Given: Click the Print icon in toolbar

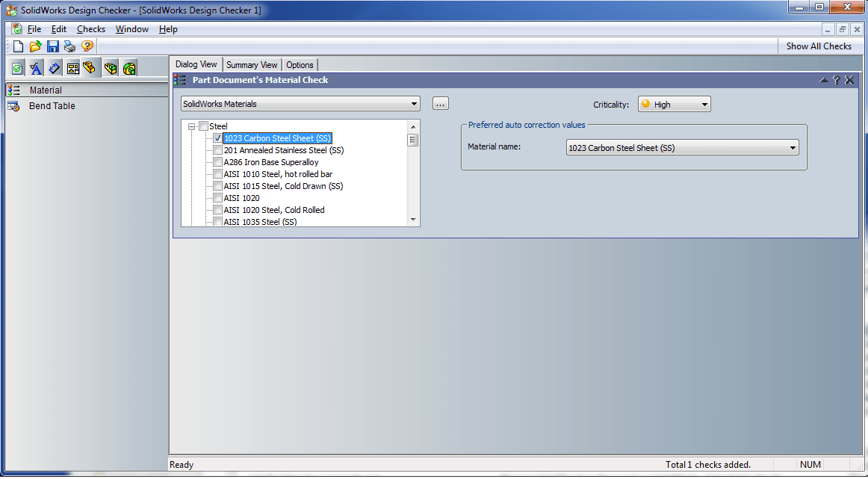Looking at the screenshot, I should tap(69, 46).
